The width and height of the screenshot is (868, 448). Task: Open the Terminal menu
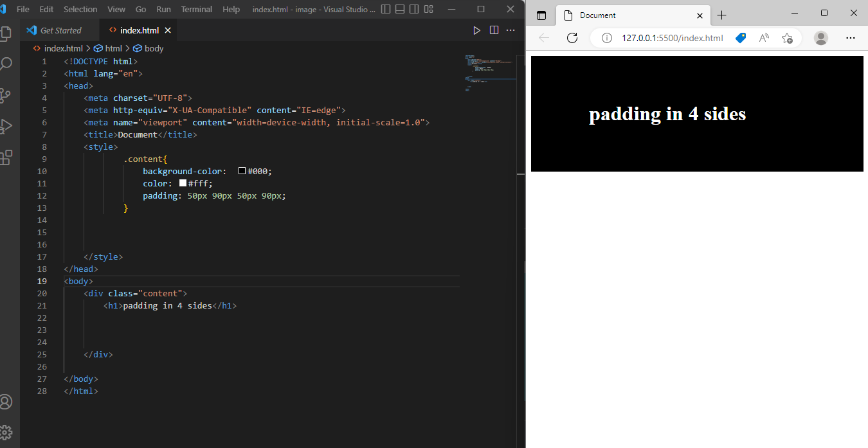pyautogui.click(x=197, y=9)
